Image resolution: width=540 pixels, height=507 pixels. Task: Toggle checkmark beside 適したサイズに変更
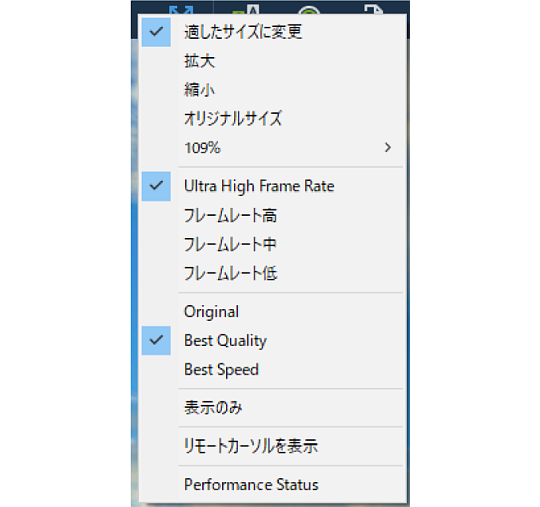tap(156, 32)
